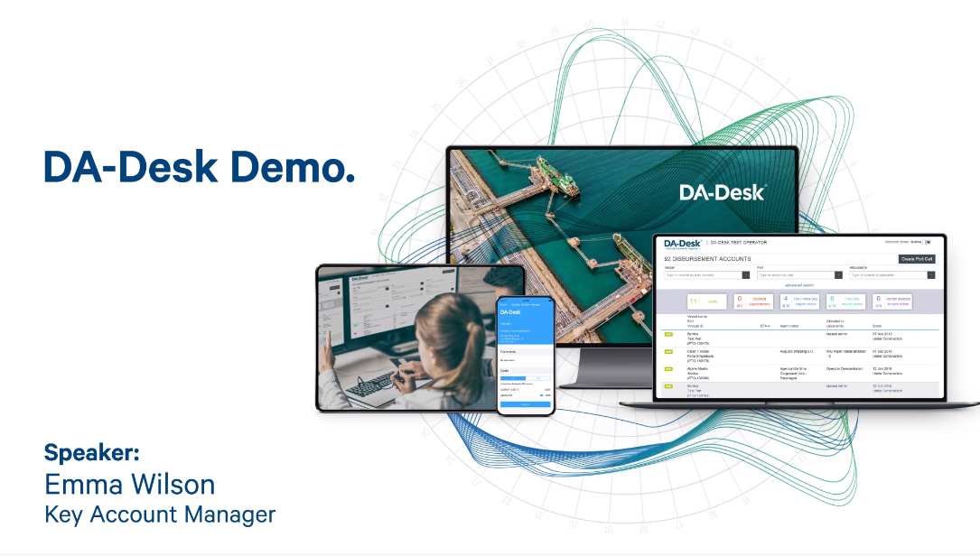
Task: Click the 92 DISBURSEMENT ACCOUNTS heading
Action: (x=707, y=259)
